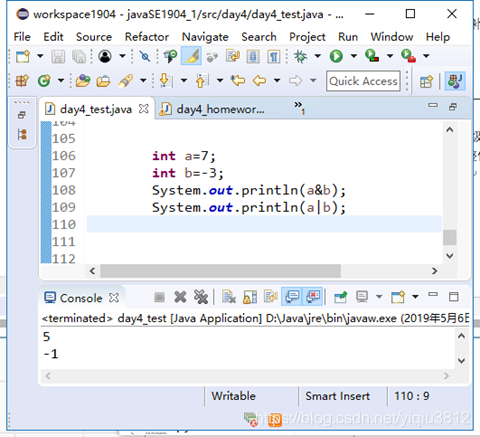The image size is (480, 437).
Task: Toggle Scroll Lock in Console
Action: pyautogui.click(x=250, y=297)
